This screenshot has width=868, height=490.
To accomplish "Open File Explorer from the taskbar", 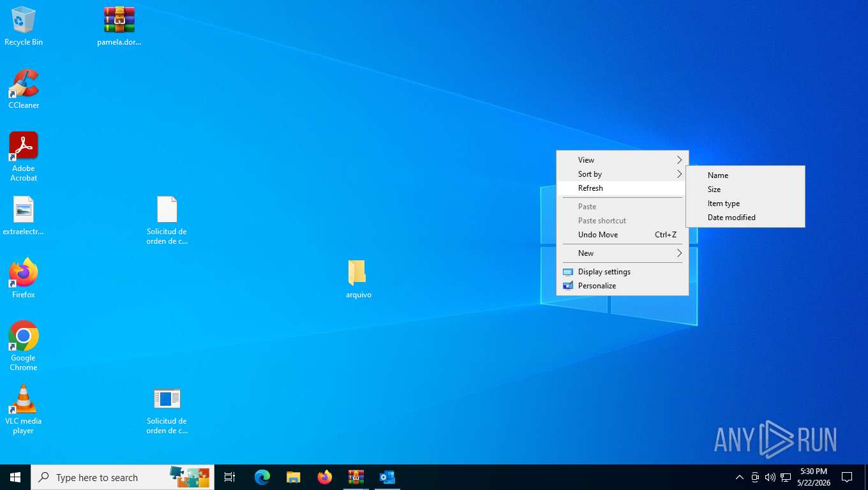I will tap(293, 477).
